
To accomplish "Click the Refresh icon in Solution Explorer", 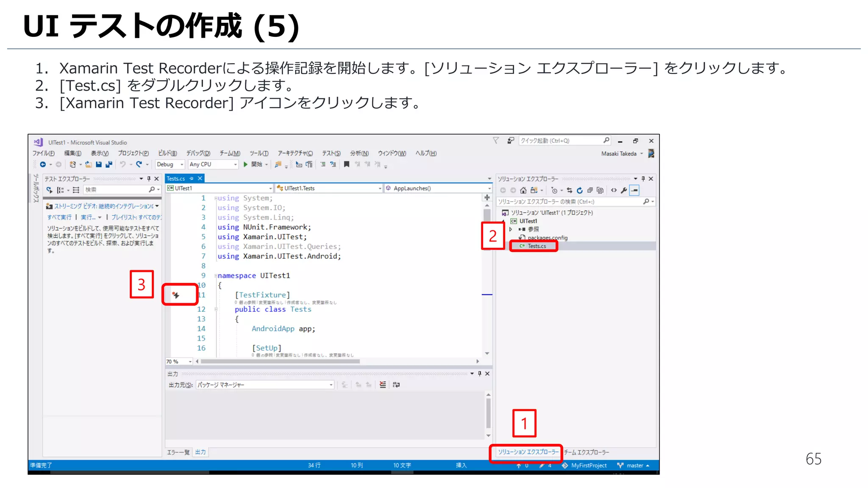I will coord(580,191).
